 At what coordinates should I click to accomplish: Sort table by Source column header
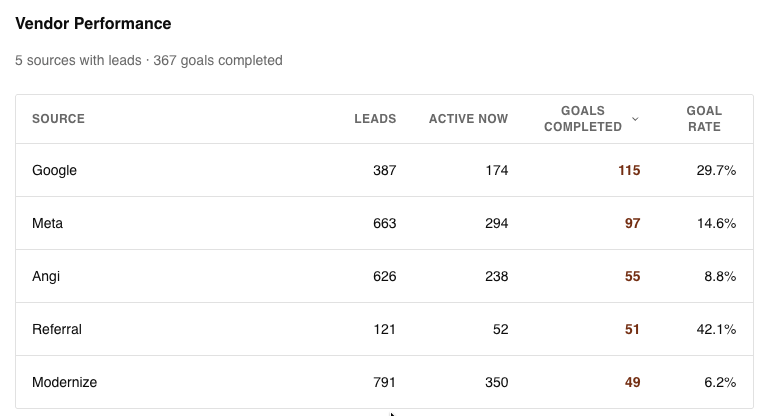point(58,119)
